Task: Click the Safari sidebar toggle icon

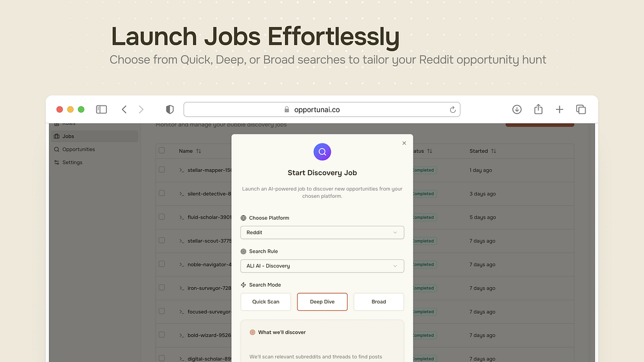Action: pyautogui.click(x=101, y=109)
